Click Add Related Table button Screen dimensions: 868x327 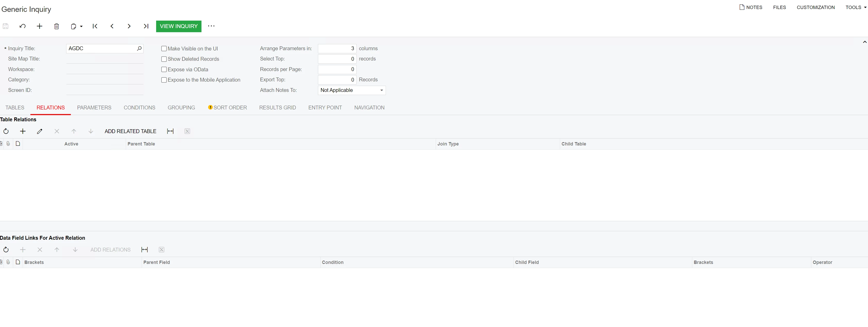(x=130, y=131)
